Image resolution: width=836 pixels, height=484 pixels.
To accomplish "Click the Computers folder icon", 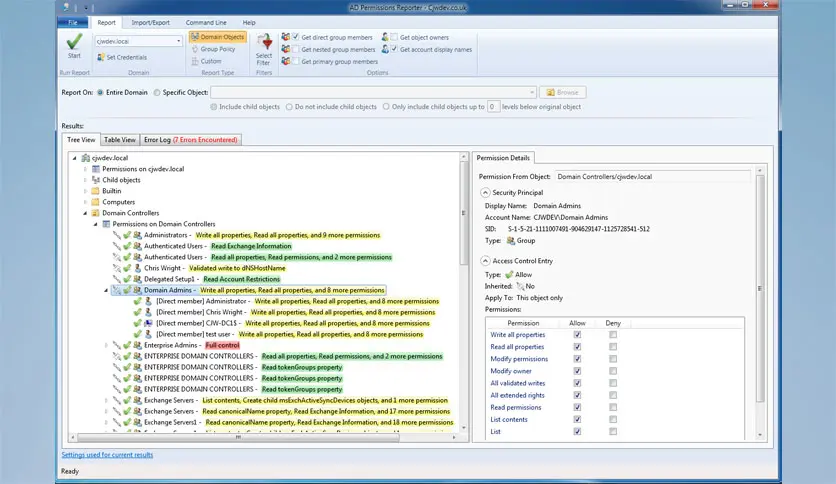I will click(x=95, y=202).
